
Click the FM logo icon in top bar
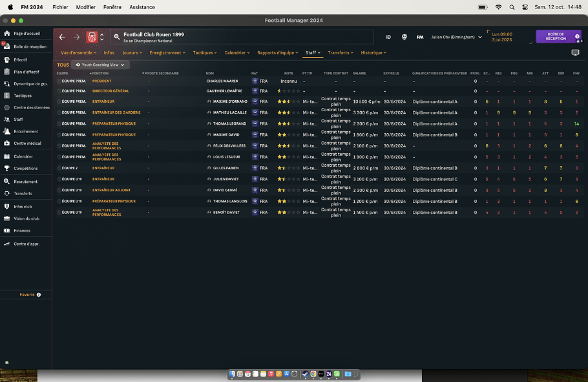click(420, 37)
